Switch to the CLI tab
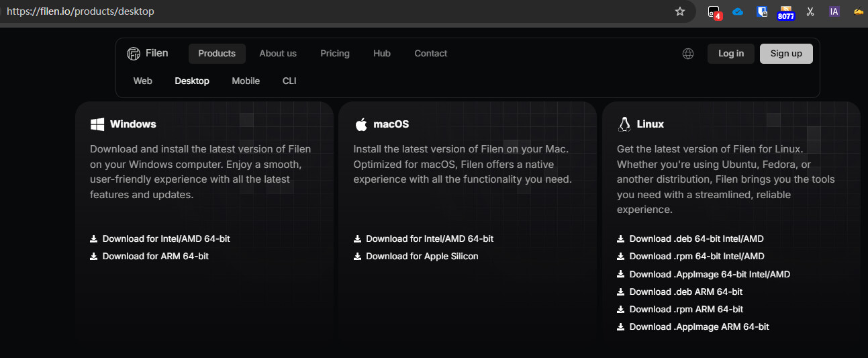Image resolution: width=868 pixels, height=358 pixels. (289, 81)
